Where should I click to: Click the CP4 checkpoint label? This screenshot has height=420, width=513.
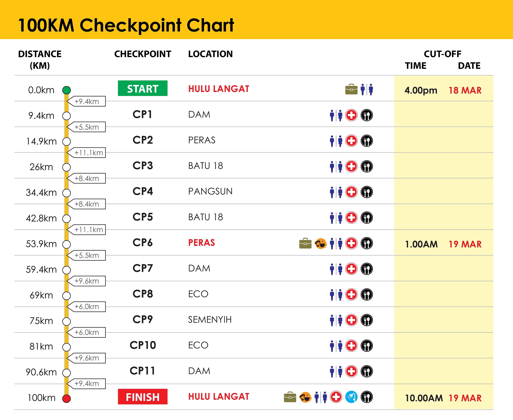click(x=143, y=191)
